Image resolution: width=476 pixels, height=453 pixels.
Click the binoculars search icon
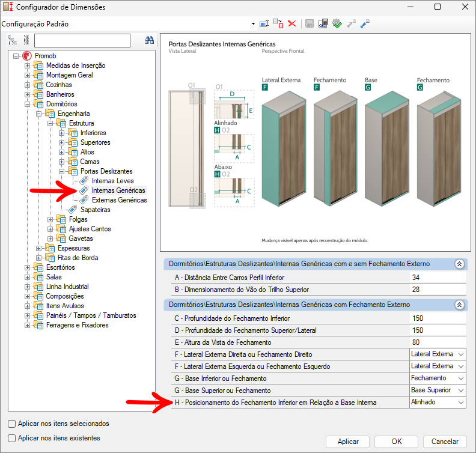pos(150,40)
